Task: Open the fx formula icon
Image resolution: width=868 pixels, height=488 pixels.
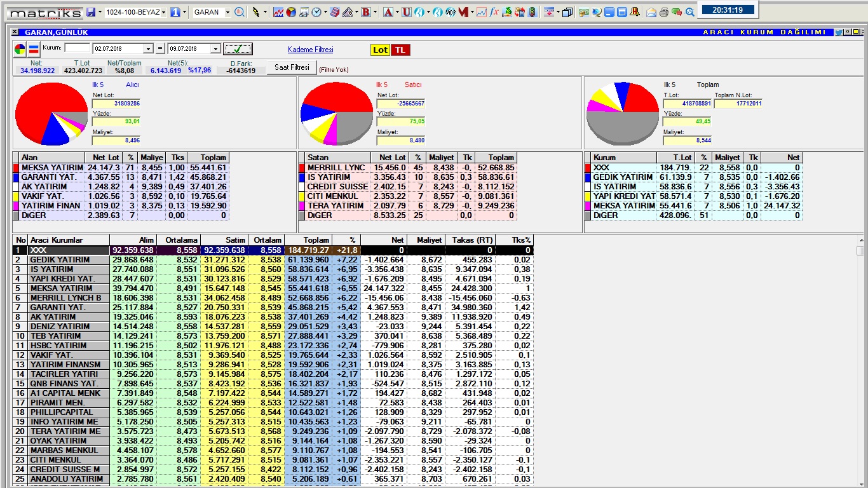Action: coord(494,12)
